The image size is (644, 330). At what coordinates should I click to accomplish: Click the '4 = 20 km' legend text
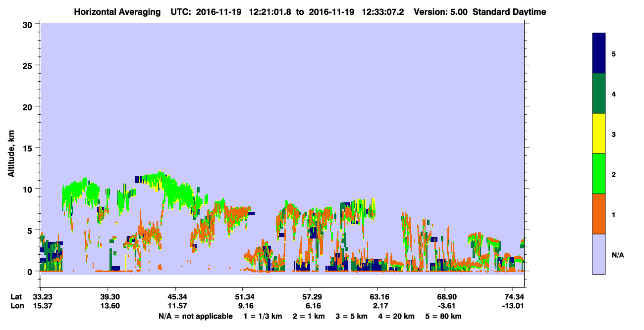coord(396,316)
